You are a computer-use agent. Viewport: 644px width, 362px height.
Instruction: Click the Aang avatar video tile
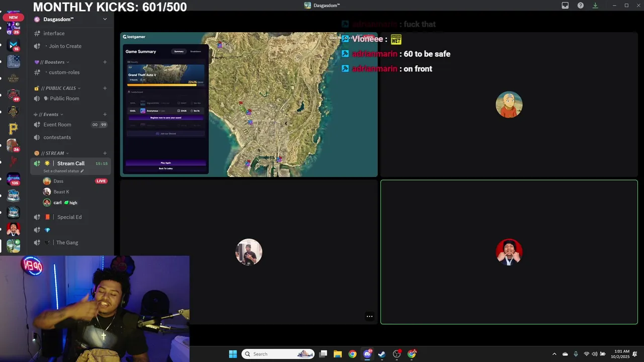(x=509, y=105)
